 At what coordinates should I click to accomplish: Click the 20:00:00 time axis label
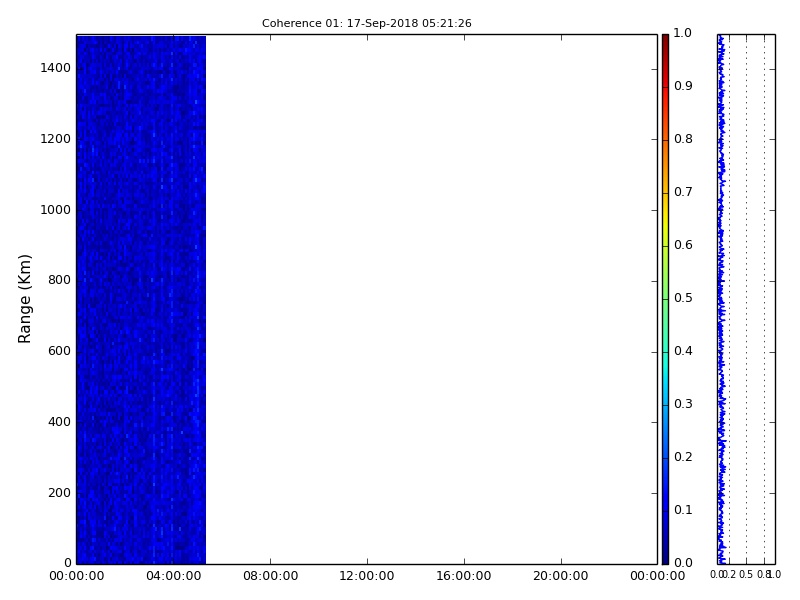561,576
